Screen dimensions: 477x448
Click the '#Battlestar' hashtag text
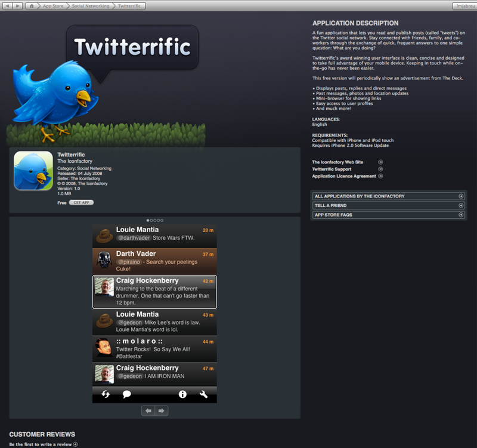coord(129,356)
